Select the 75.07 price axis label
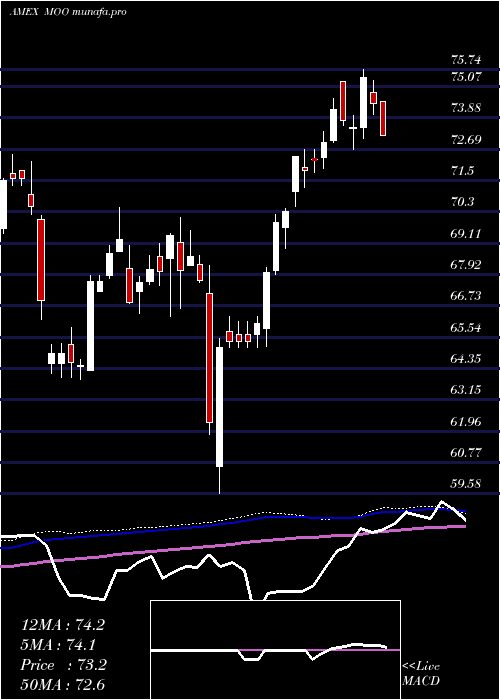 [x=466, y=76]
